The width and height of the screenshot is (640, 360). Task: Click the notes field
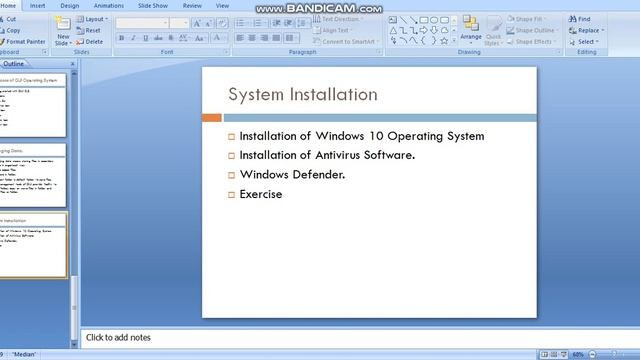point(360,338)
